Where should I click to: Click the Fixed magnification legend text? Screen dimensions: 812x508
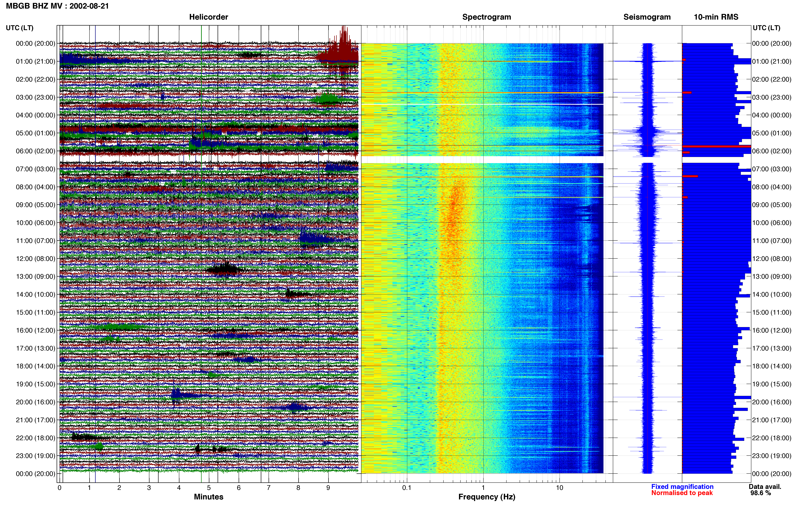point(682,486)
